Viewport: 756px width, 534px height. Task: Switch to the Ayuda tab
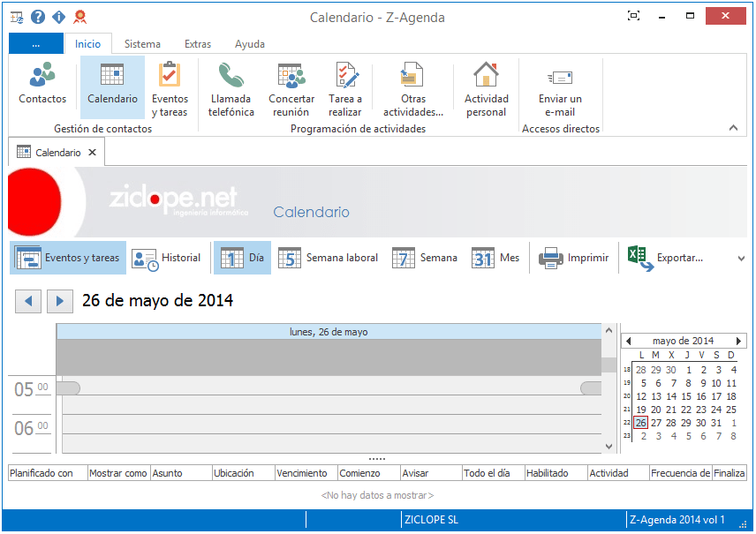click(x=250, y=44)
